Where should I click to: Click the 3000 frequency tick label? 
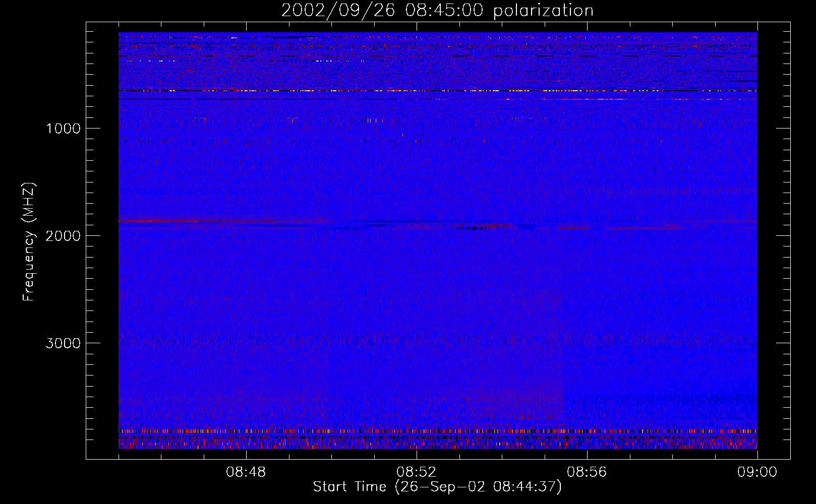pos(63,343)
